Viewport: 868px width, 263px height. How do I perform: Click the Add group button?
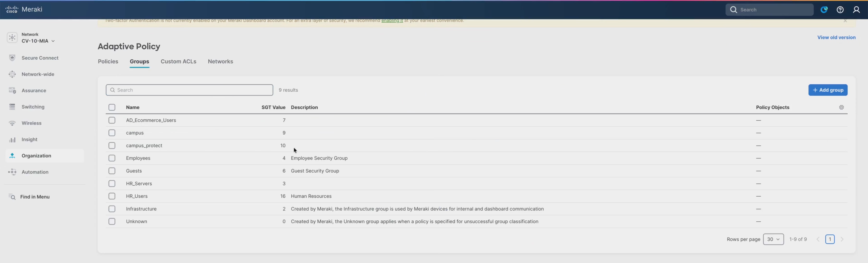click(x=828, y=90)
